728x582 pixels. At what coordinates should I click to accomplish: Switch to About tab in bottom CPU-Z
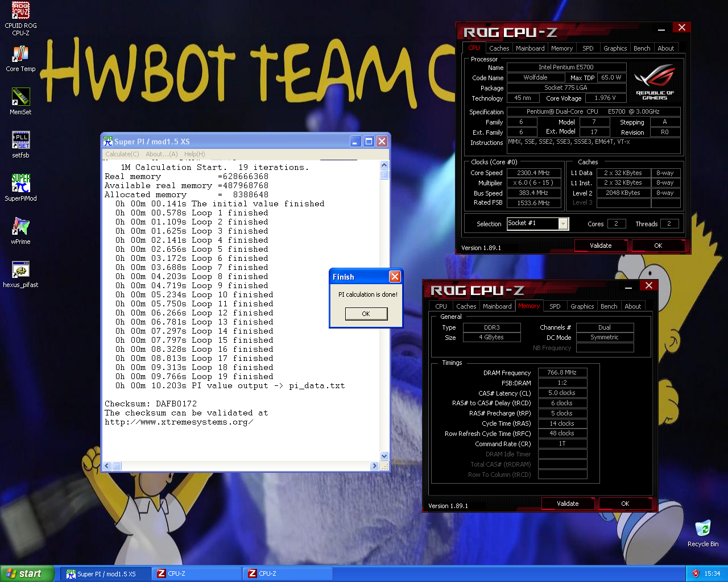pos(633,306)
